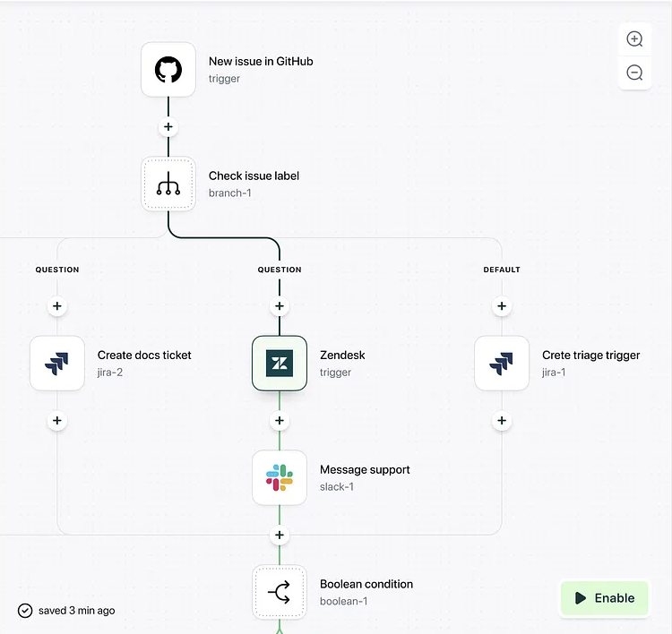Add step below Message support node
The height and width of the screenshot is (634, 672).
(280, 535)
